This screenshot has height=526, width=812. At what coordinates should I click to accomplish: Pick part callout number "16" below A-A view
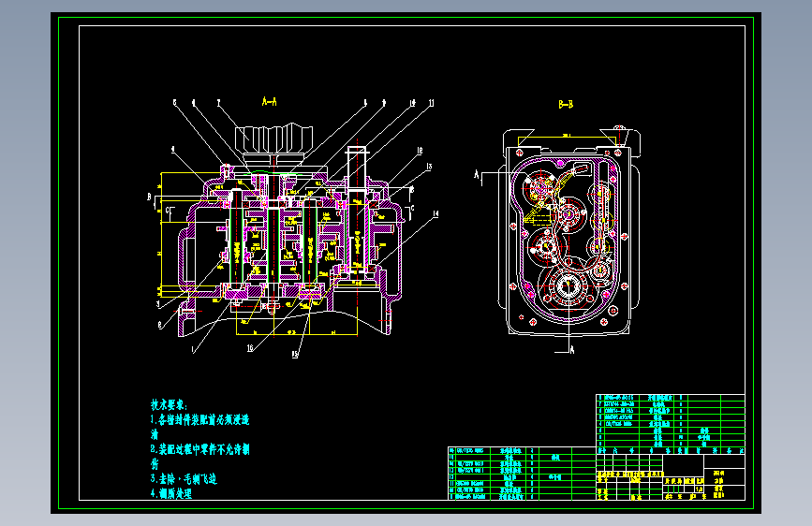click(250, 348)
